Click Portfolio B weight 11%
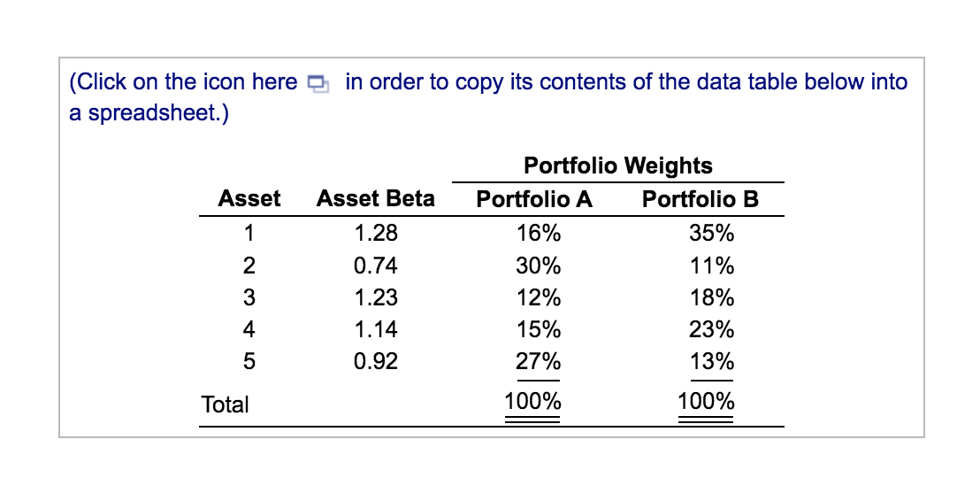980x501 pixels. coord(711,266)
